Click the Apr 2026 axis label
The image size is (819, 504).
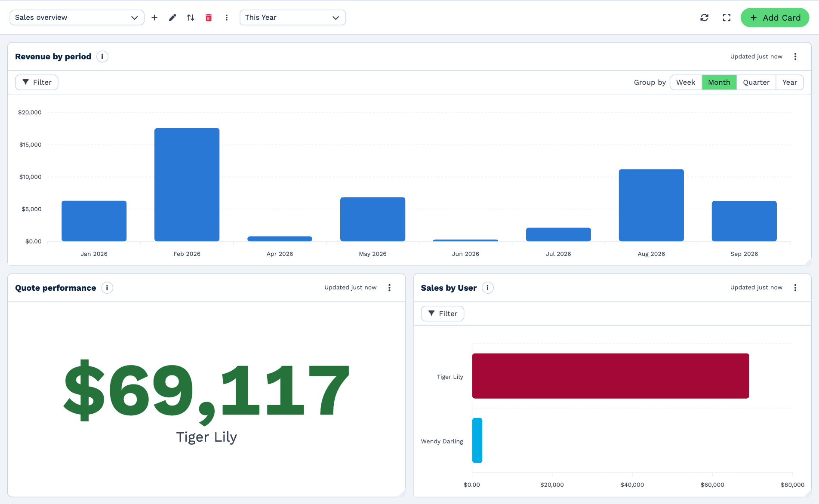click(280, 254)
